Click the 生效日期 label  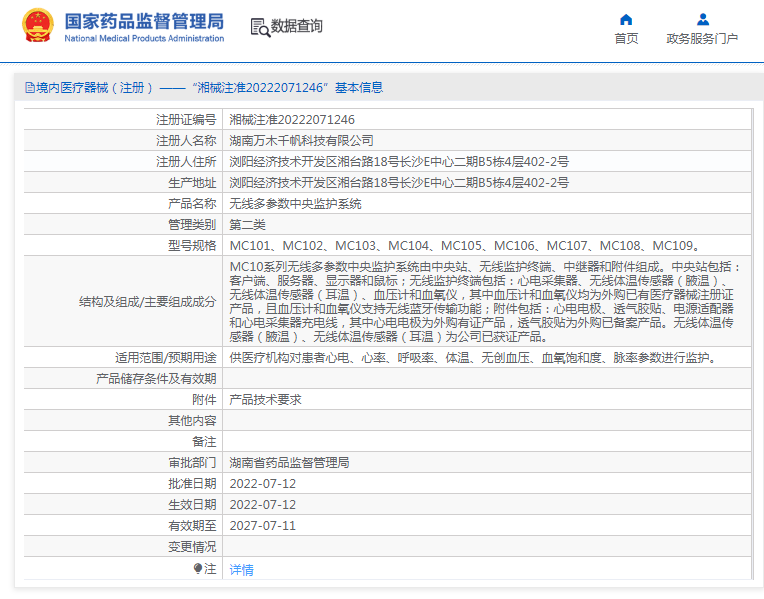(x=192, y=505)
